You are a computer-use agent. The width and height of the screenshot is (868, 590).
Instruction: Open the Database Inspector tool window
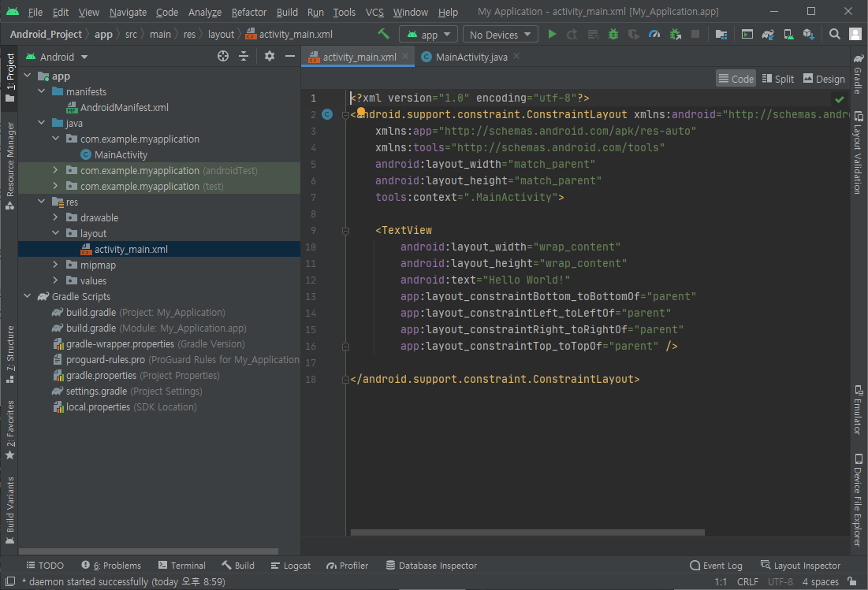431,565
